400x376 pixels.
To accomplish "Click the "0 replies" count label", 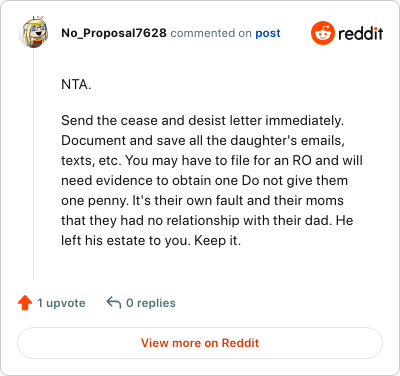I will pos(151,303).
